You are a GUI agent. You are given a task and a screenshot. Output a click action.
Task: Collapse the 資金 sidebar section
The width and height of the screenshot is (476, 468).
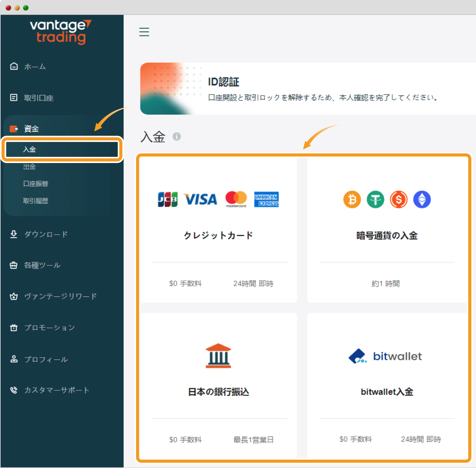(31, 129)
